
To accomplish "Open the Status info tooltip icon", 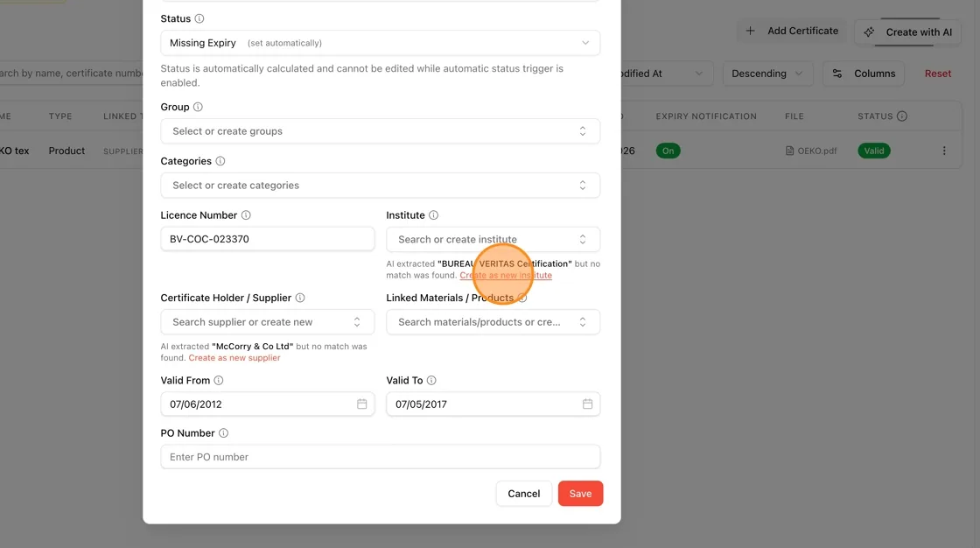I will (199, 18).
